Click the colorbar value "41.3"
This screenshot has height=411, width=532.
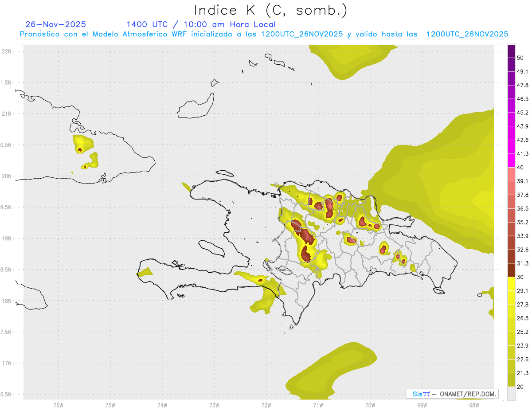pos(523,154)
